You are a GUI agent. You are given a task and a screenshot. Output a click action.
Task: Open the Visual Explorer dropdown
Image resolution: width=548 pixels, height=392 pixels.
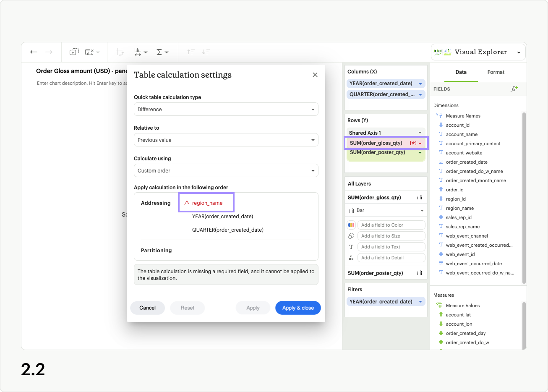click(478, 52)
